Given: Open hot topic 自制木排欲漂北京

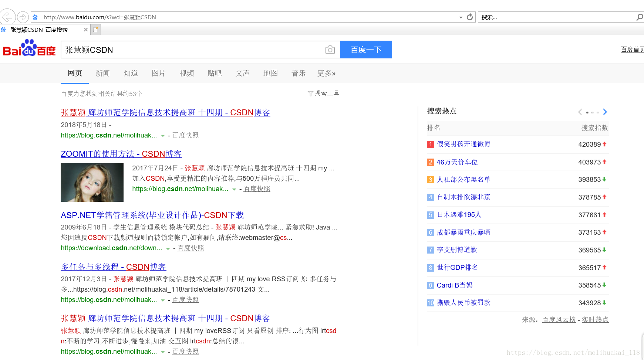Looking at the screenshot, I should (x=463, y=197).
